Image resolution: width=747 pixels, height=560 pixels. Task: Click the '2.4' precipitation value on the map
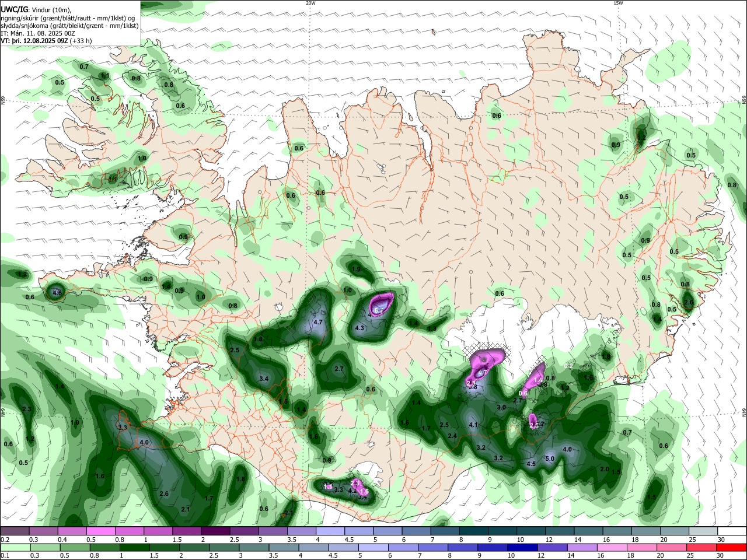(x=452, y=436)
